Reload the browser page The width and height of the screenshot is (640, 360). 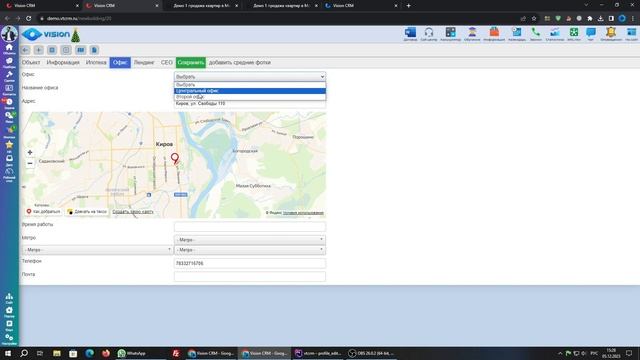point(29,18)
